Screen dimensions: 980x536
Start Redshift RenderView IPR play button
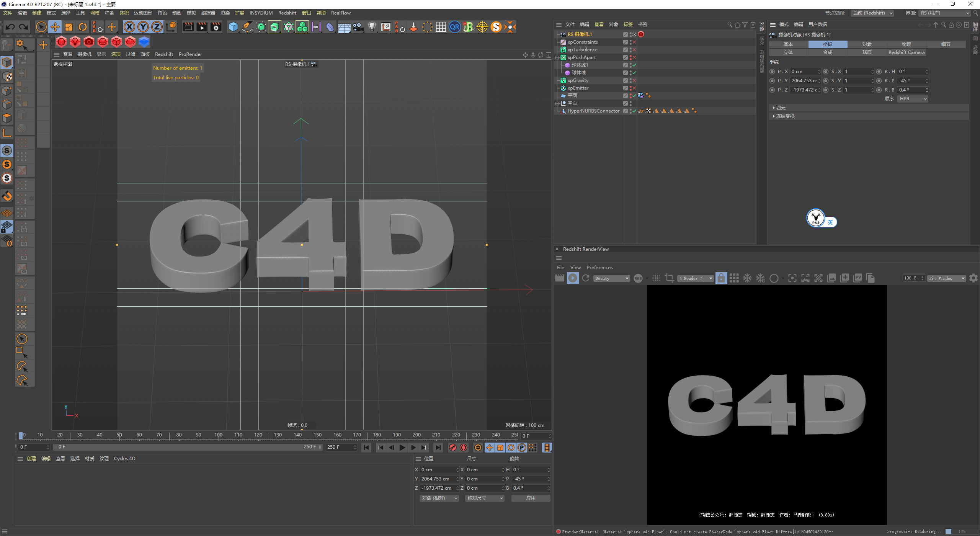(573, 278)
